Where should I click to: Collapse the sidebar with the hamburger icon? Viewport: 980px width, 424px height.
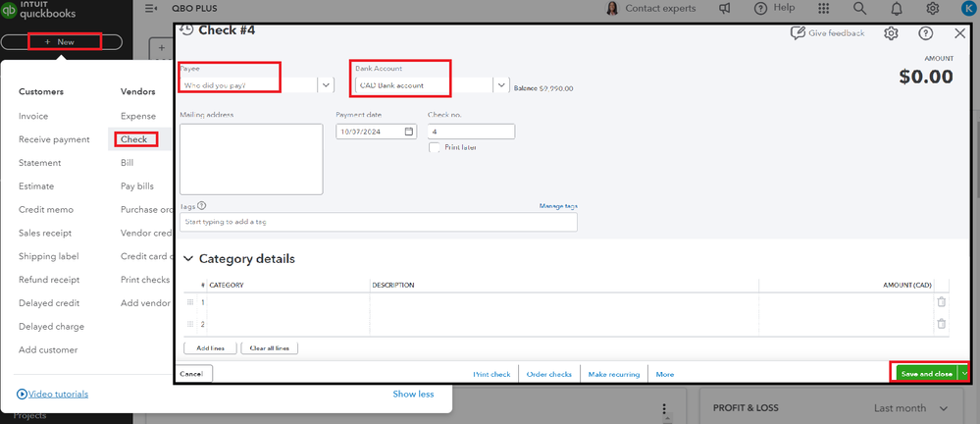click(150, 8)
